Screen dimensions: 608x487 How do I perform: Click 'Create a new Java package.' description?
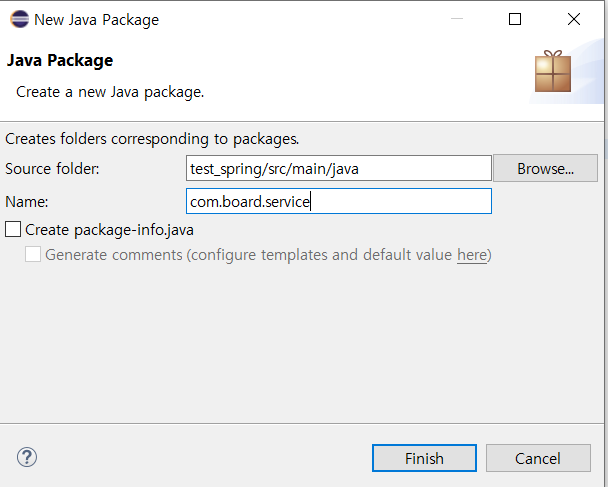point(110,92)
